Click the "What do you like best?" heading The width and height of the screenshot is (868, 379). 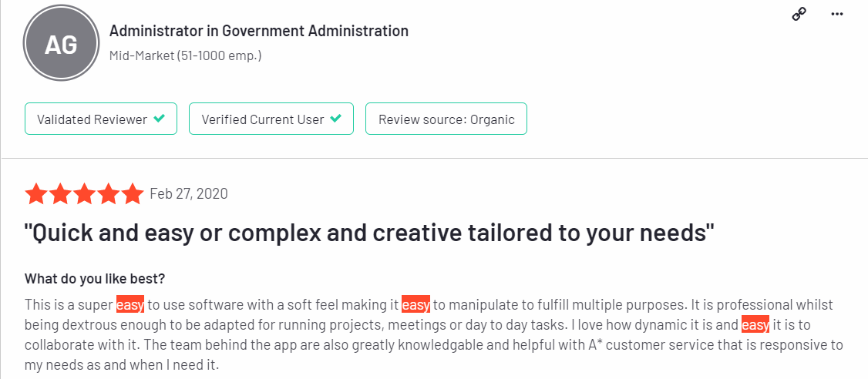(x=95, y=279)
